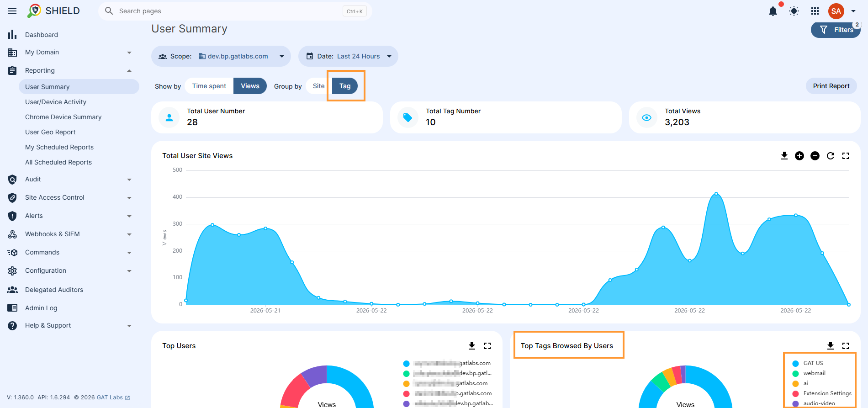Toggle light/dark theme sun icon
Screen dimensions: 868x408
794,11
